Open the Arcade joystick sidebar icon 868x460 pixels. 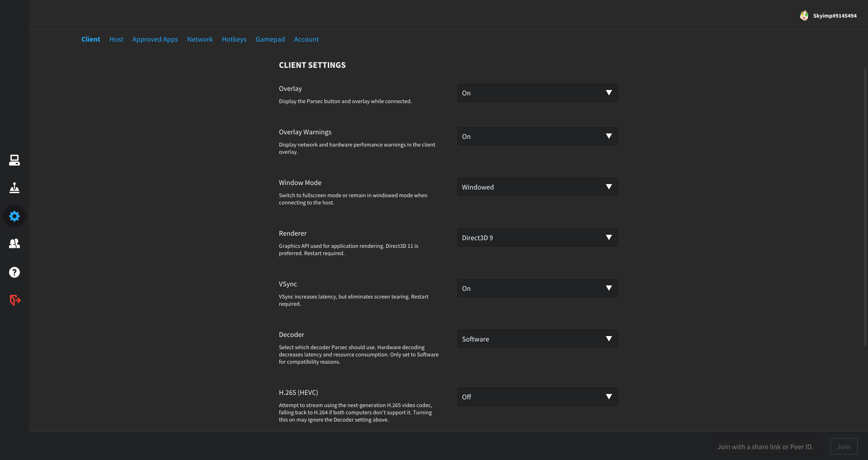pos(14,188)
